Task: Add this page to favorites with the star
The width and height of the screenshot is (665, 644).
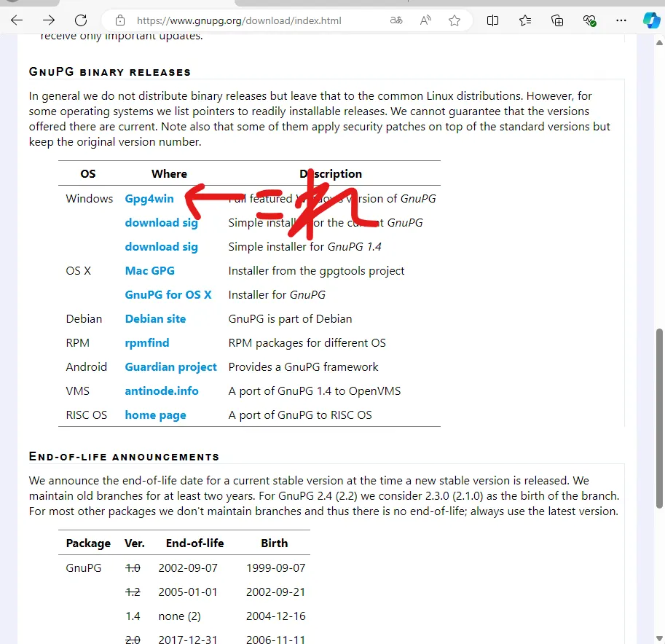Action: 455,20
